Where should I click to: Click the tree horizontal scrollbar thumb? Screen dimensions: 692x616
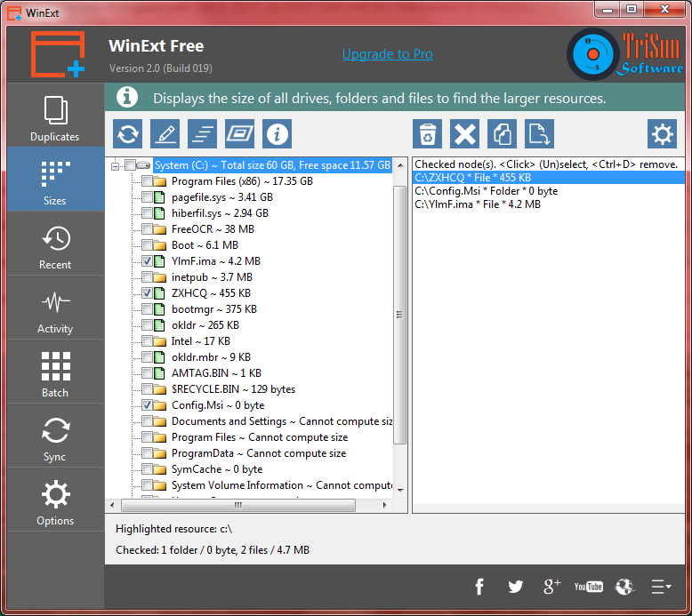[238, 505]
